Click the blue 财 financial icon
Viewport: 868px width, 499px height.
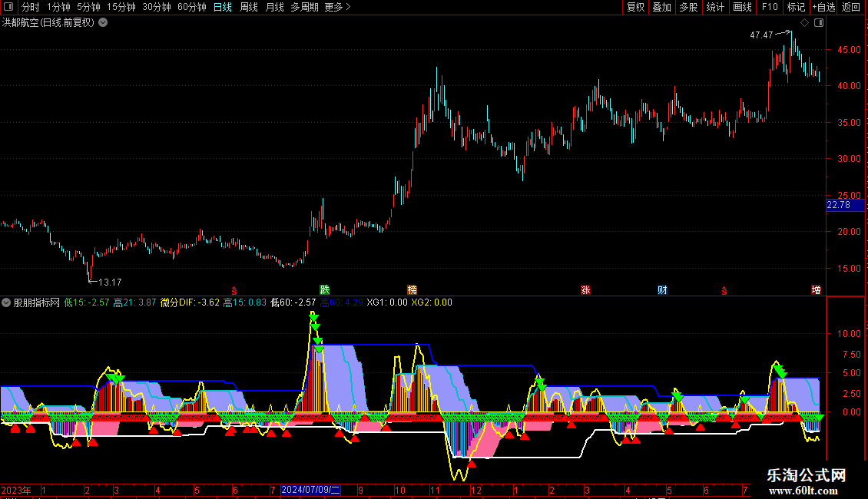pos(662,290)
